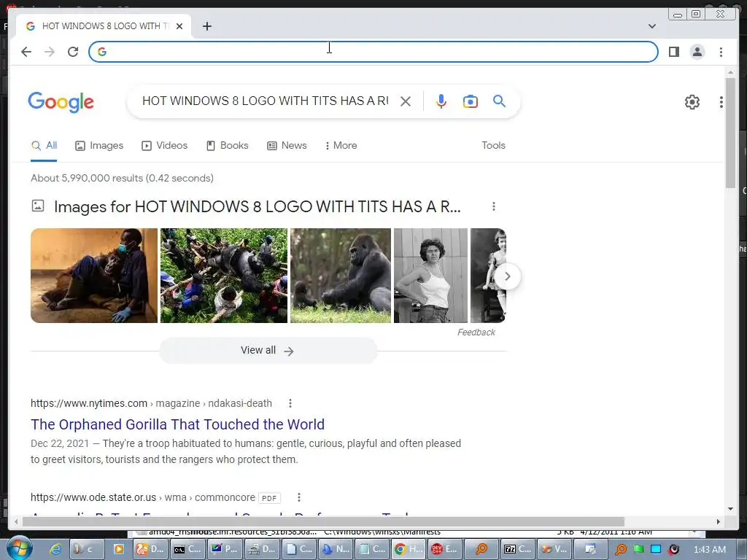
Task: Go back to the previous page
Action: coord(26,52)
